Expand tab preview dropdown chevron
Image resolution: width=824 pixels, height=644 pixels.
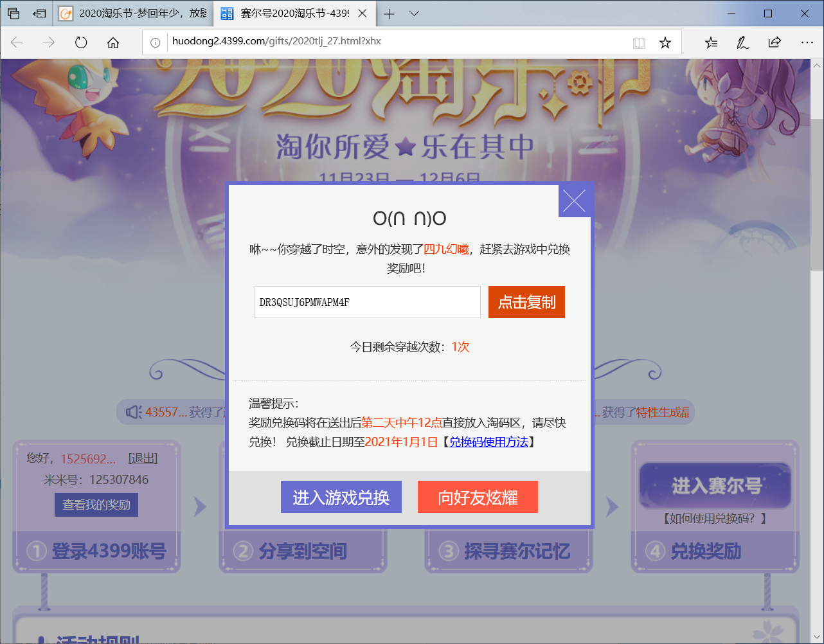(414, 13)
